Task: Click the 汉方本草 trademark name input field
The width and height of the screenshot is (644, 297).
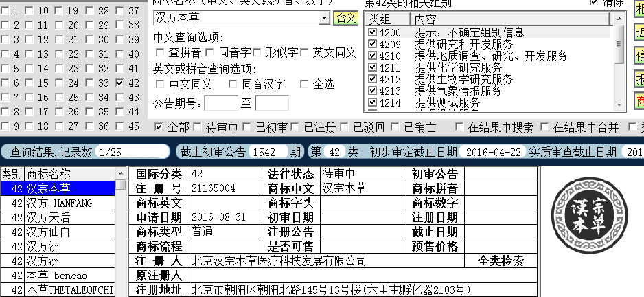Action: click(236, 18)
